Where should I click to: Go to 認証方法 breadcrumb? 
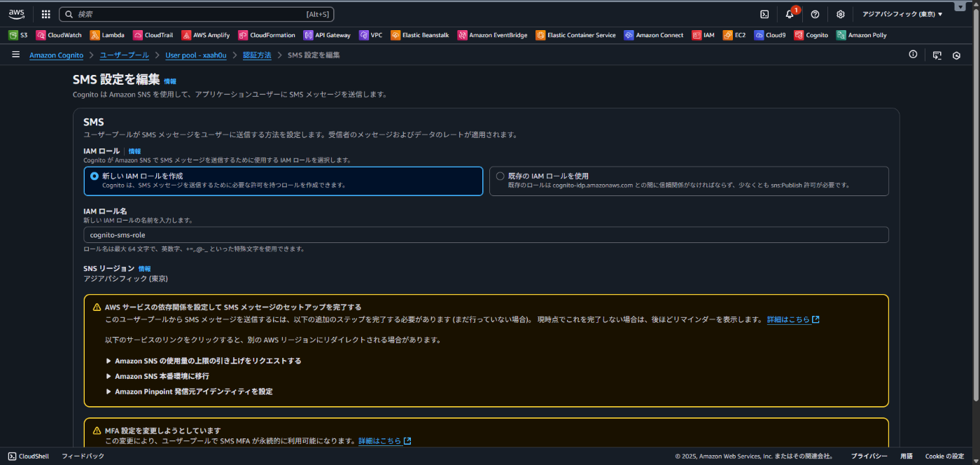(257, 55)
